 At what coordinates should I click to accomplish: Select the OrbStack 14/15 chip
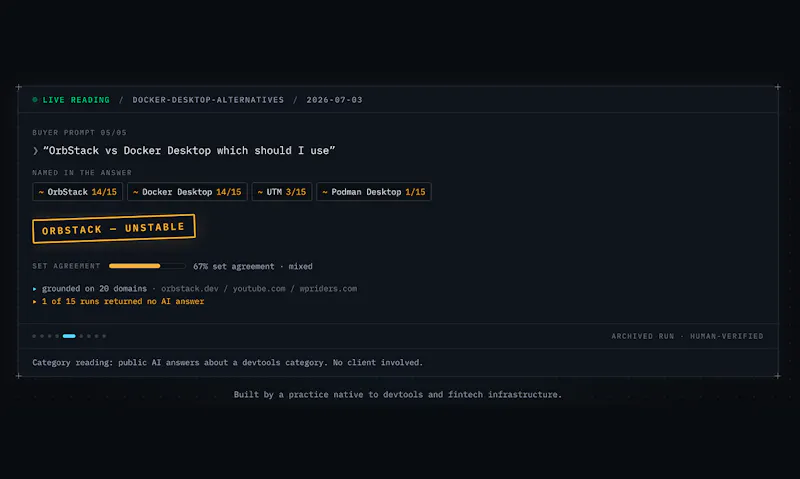tap(78, 192)
